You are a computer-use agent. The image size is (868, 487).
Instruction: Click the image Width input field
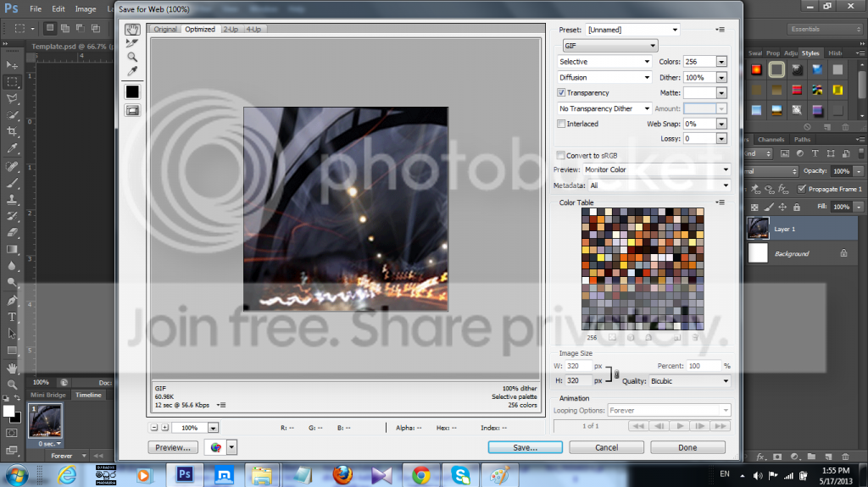coord(579,366)
